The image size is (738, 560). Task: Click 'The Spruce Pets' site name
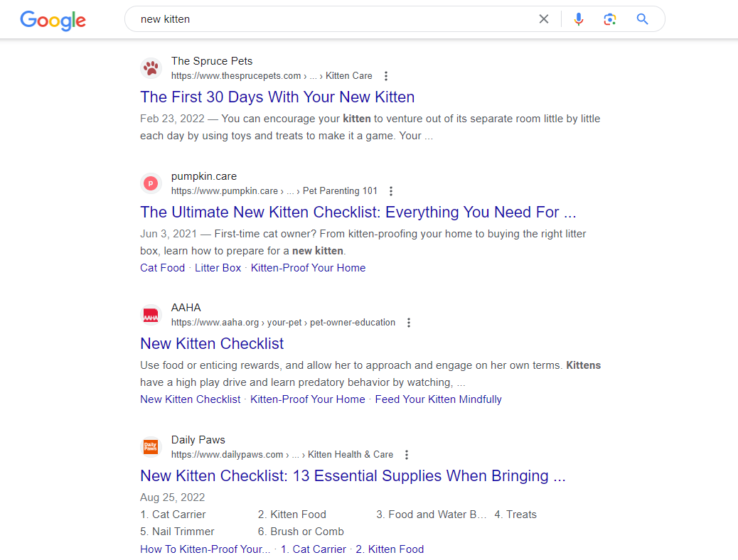point(212,61)
